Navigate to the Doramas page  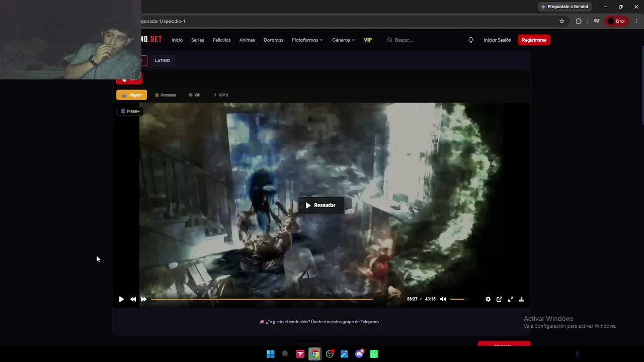273,40
